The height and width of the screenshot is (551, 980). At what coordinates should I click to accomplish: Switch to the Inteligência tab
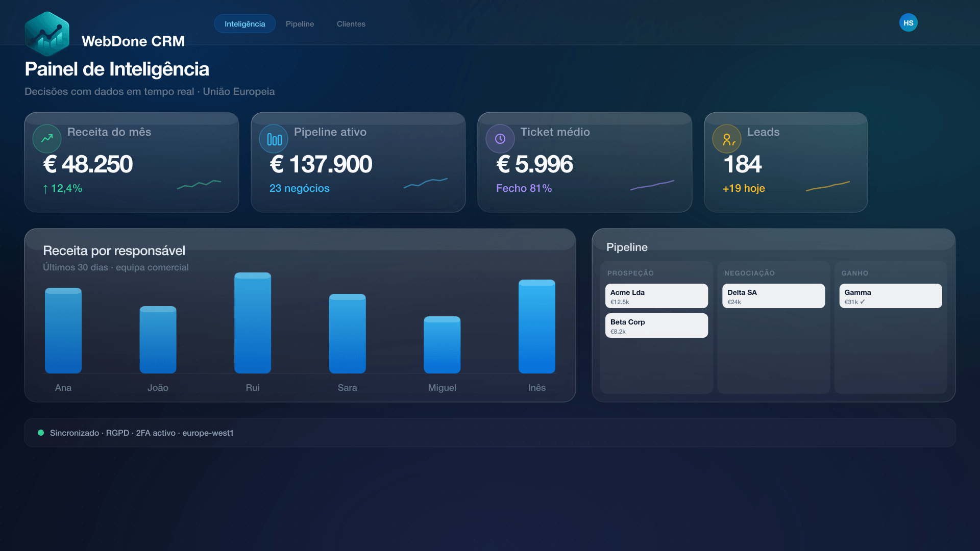[x=245, y=24]
